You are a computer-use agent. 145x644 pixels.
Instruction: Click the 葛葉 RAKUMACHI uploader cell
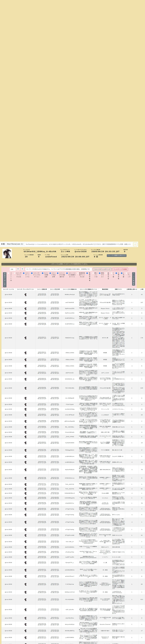pos(105,470)
